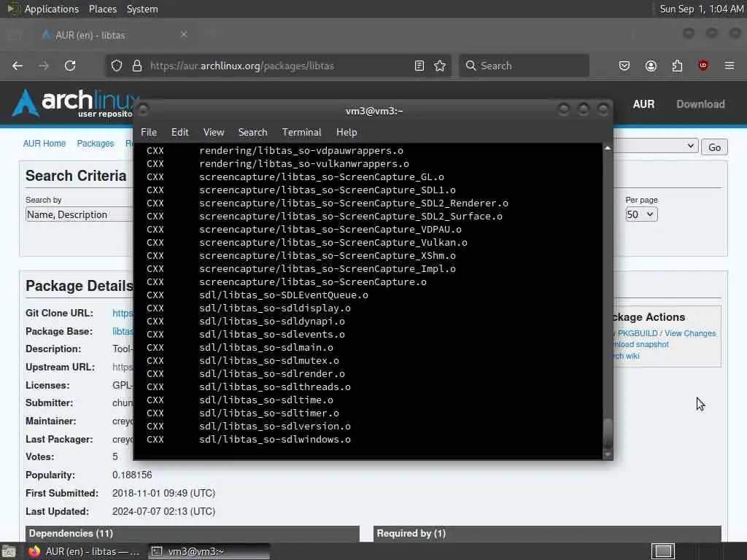Open the Packages link
Viewport: 747px width, 560px height.
coord(96,144)
